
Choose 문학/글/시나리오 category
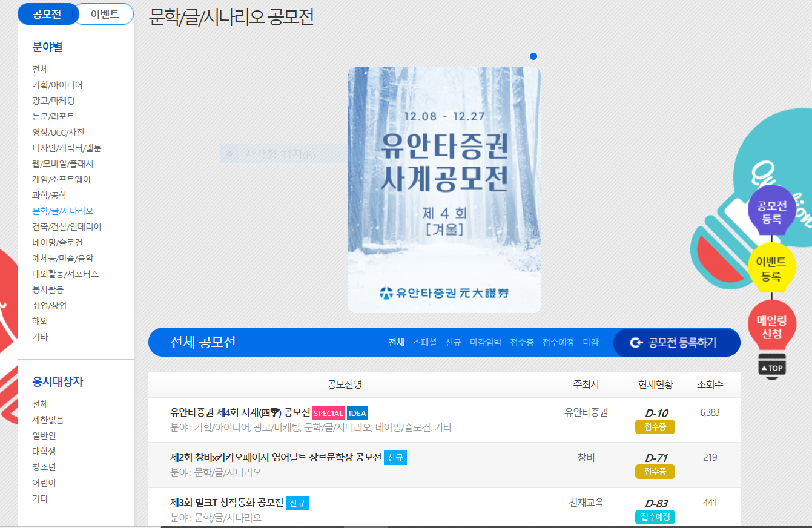coord(63,211)
